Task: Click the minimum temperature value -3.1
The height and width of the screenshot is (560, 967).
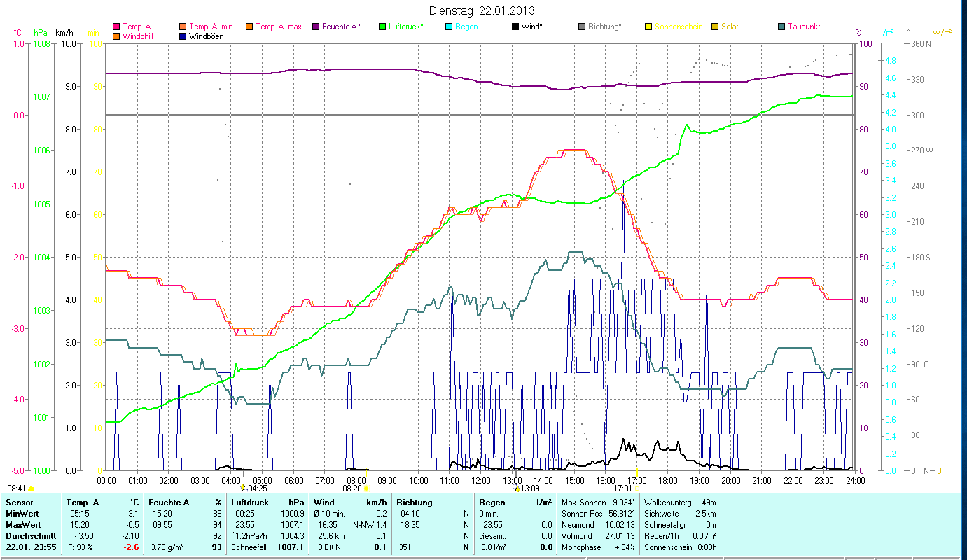Action: 134,514
